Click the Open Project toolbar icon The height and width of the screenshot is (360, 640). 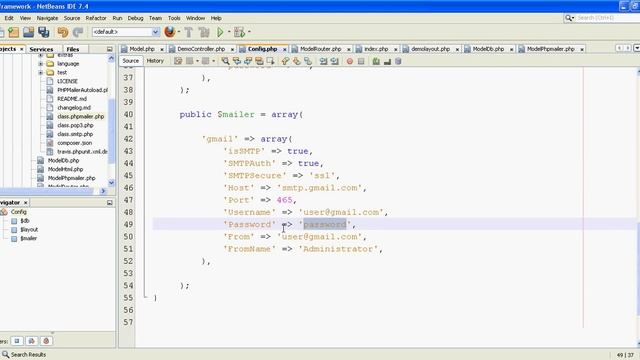(x=29, y=32)
